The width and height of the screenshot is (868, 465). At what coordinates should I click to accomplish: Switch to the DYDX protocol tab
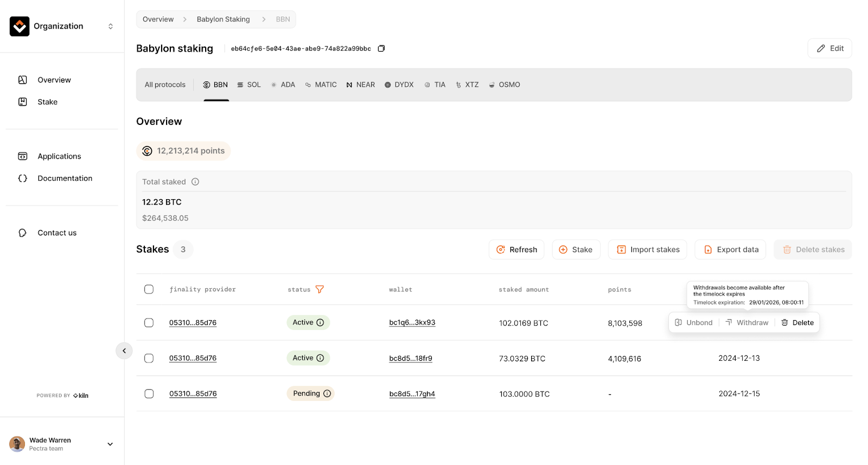[399, 85]
